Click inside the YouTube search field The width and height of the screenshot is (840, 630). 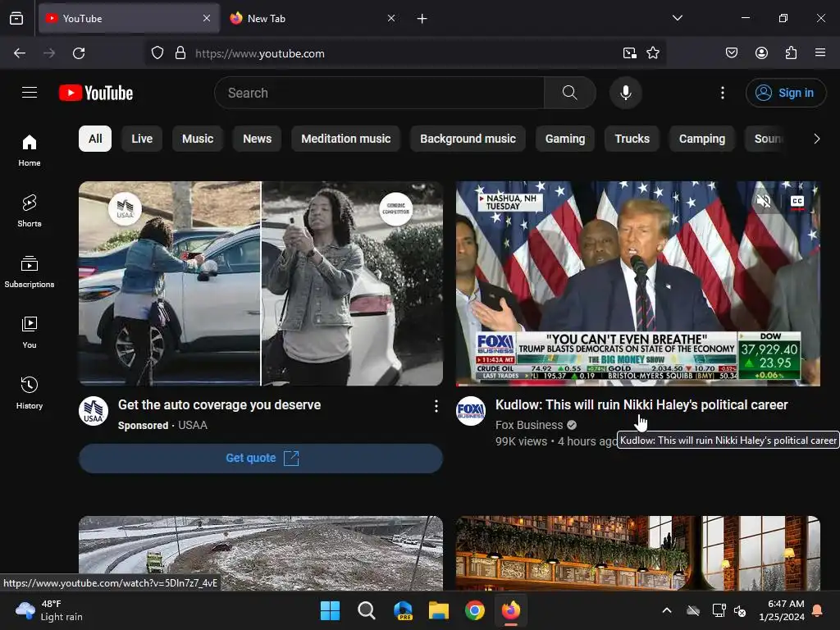(x=379, y=93)
